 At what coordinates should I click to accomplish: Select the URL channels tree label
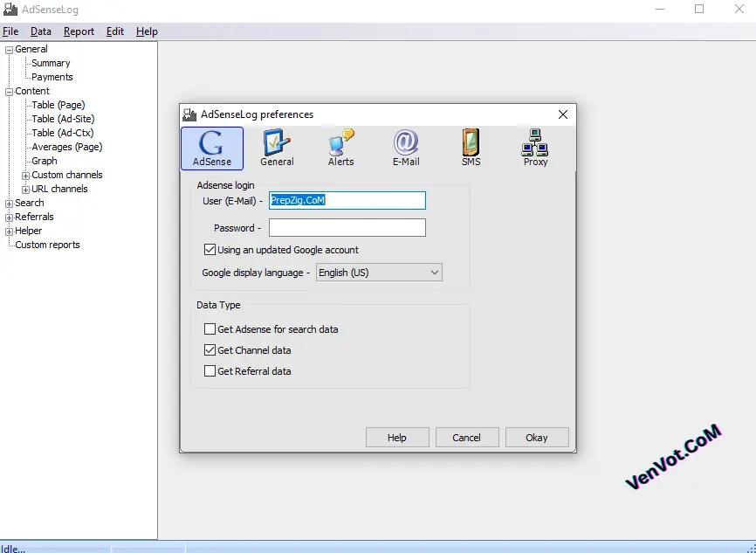pos(59,190)
